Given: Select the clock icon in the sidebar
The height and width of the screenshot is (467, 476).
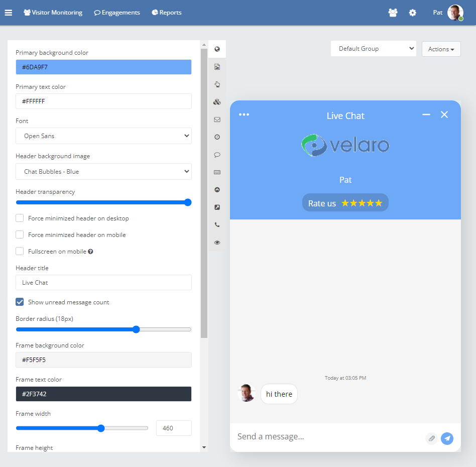Looking at the screenshot, I should pos(217,137).
